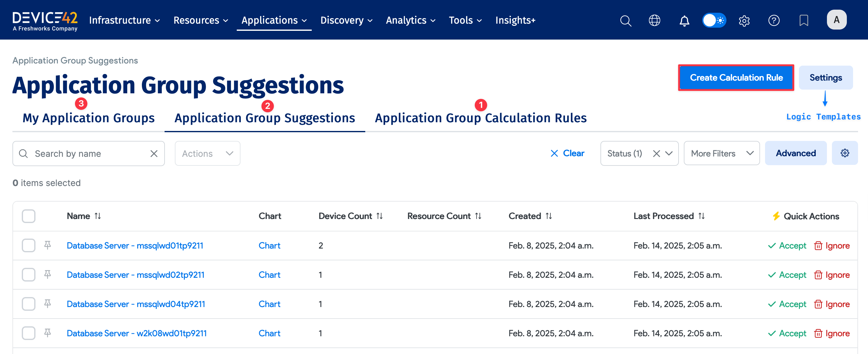This screenshot has height=354, width=868.
Task: Switch to My Application Groups tab
Action: [x=88, y=118]
